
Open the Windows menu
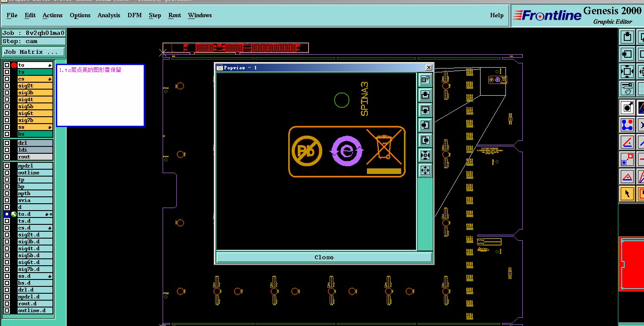pyautogui.click(x=200, y=15)
